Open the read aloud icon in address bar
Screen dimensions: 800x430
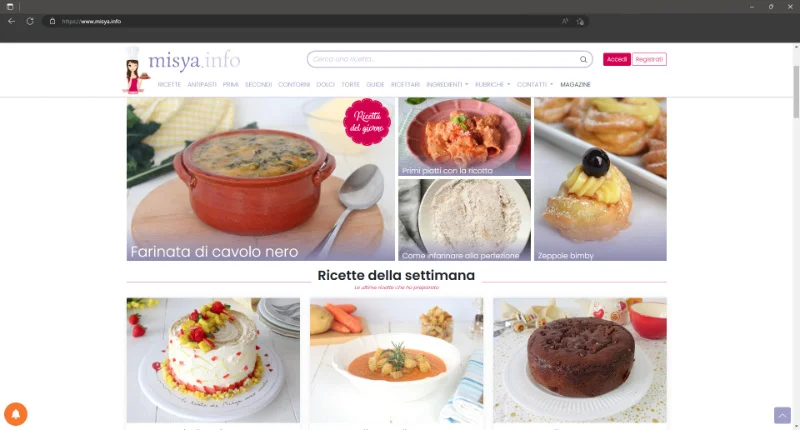coord(565,21)
